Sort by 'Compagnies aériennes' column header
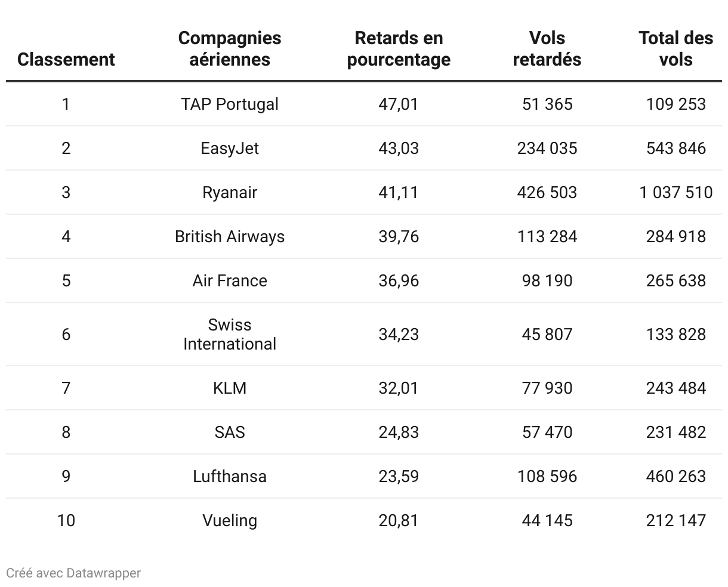The image size is (728, 587). click(x=230, y=49)
